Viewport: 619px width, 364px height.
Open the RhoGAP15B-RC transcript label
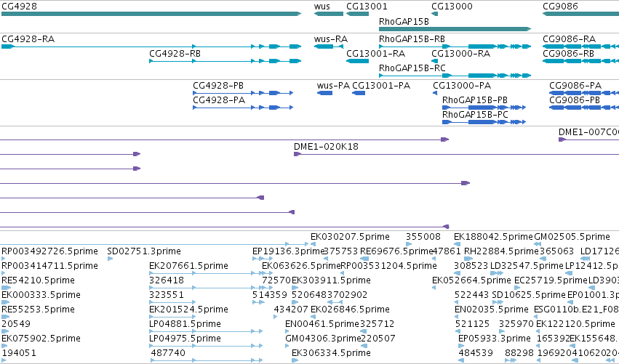(x=412, y=68)
